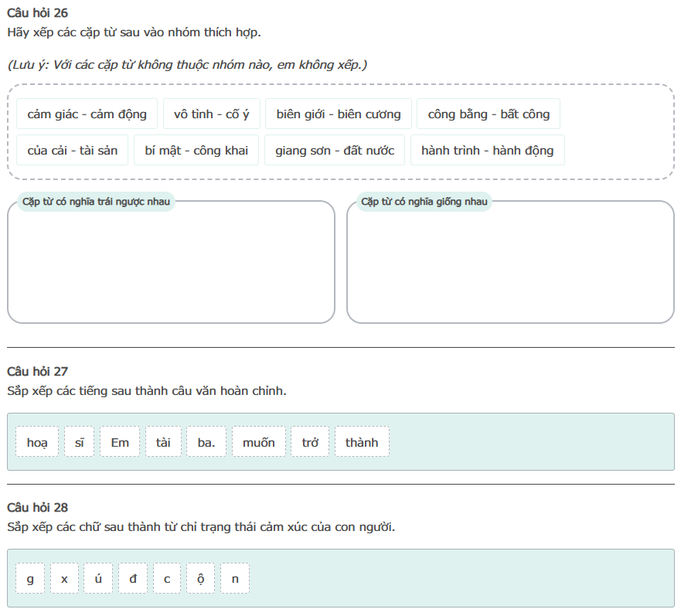Choose the 'công bằng - bất công' pair
This screenshot has width=681, height=616.
489,114
